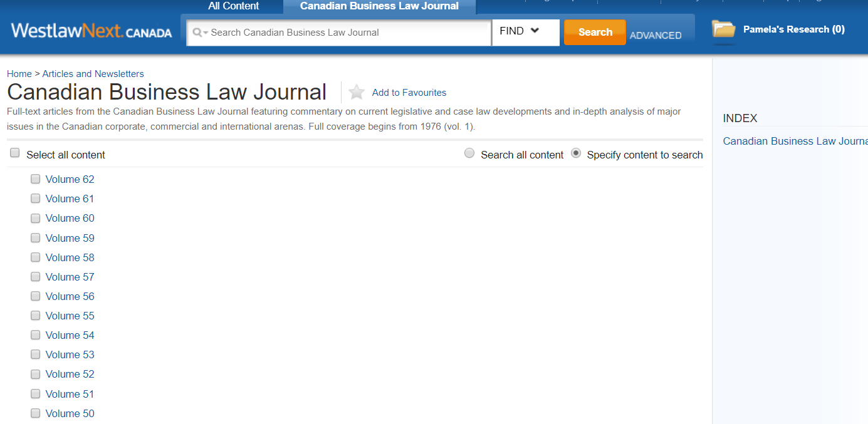
Task: Open the Volume 52 link
Action: pyautogui.click(x=70, y=374)
